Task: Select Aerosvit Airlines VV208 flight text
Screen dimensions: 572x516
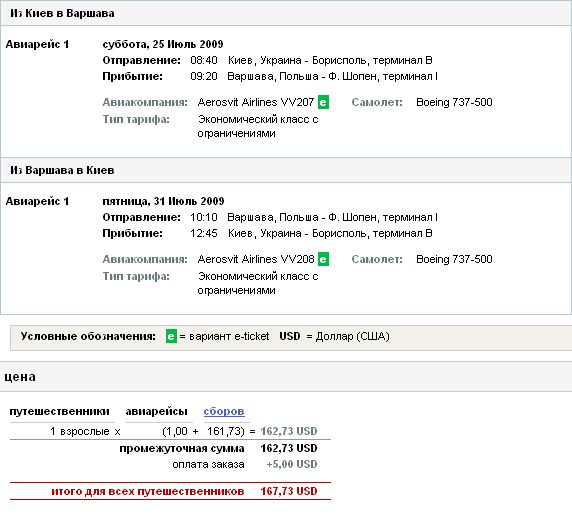Action: point(256,259)
